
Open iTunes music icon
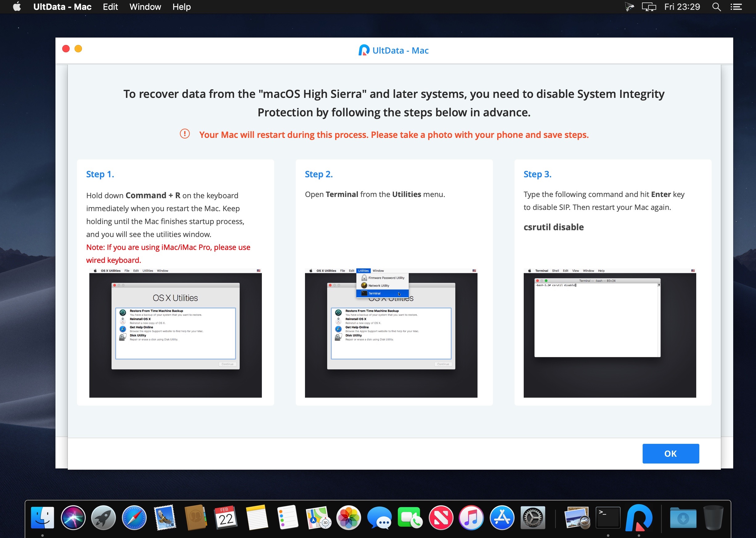pos(471,517)
